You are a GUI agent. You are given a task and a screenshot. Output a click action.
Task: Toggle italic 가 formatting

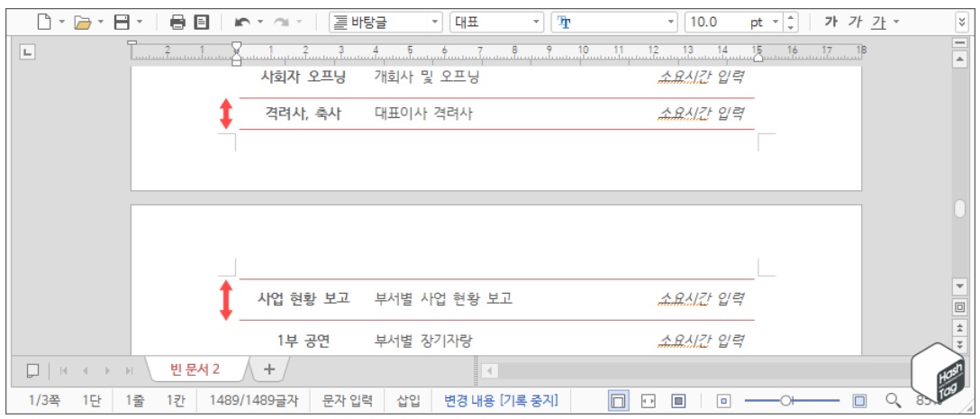[855, 23]
